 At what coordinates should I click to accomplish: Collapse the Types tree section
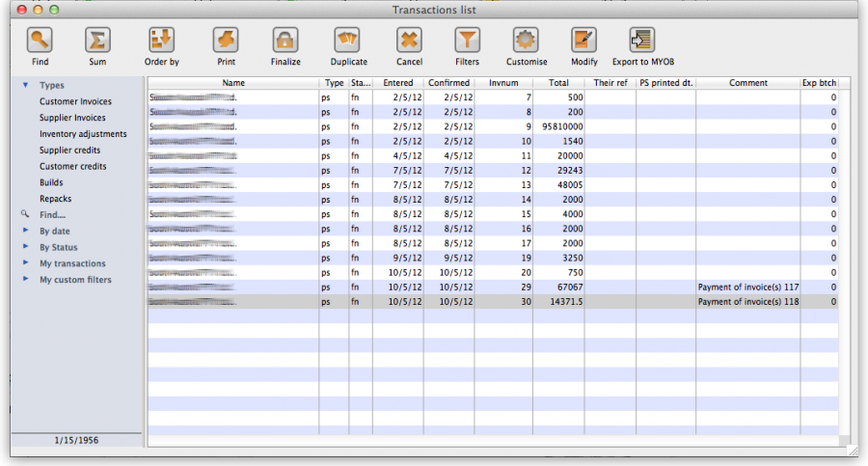(26, 86)
